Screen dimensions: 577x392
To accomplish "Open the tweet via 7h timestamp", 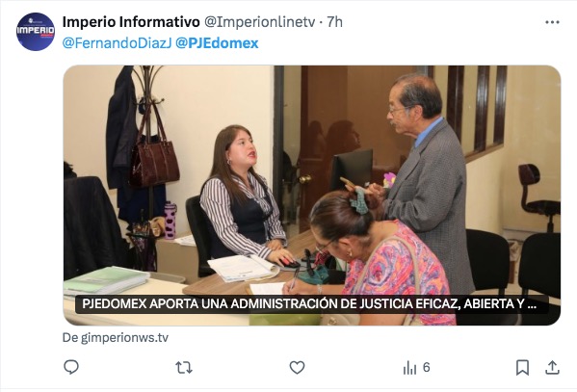I will tap(335, 22).
